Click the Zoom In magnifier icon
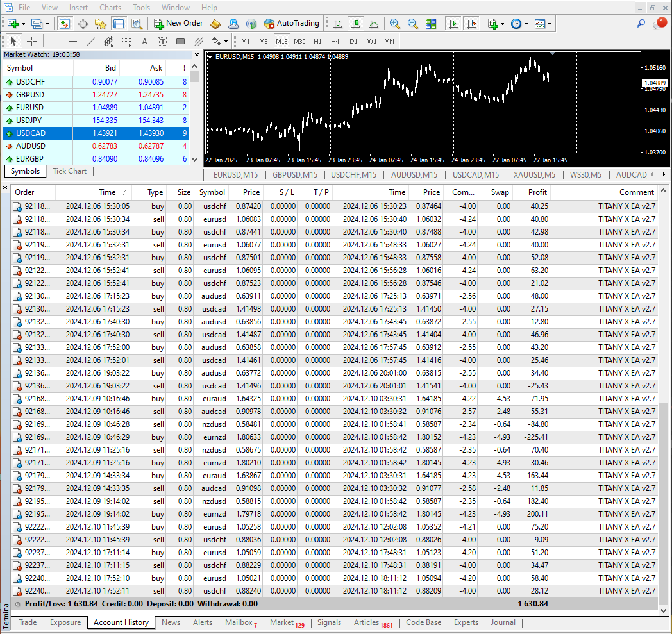The image size is (672, 634). [x=395, y=24]
